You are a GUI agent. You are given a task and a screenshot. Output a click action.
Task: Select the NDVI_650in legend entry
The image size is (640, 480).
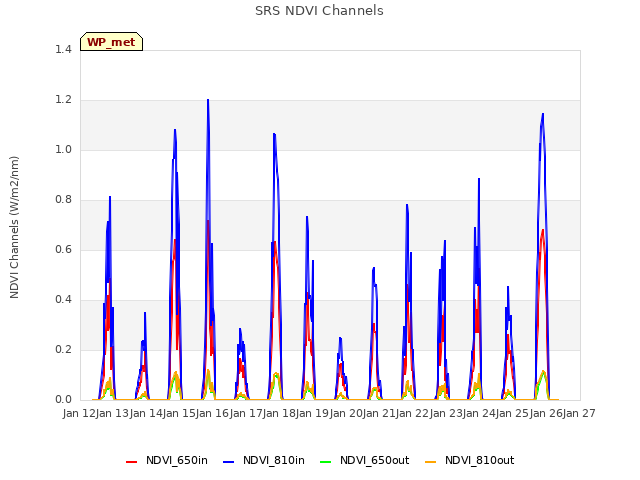pyautogui.click(x=167, y=460)
